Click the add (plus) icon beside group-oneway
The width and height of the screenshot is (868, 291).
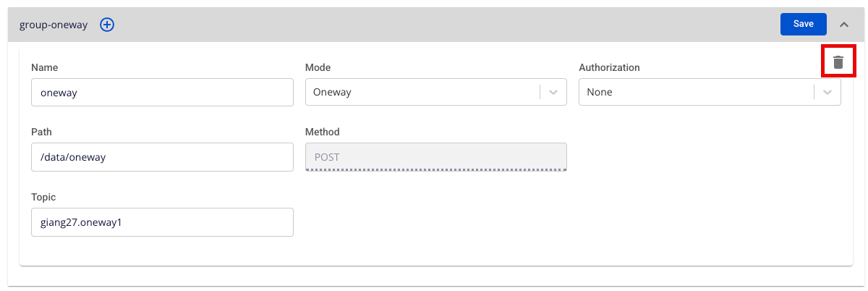(107, 25)
